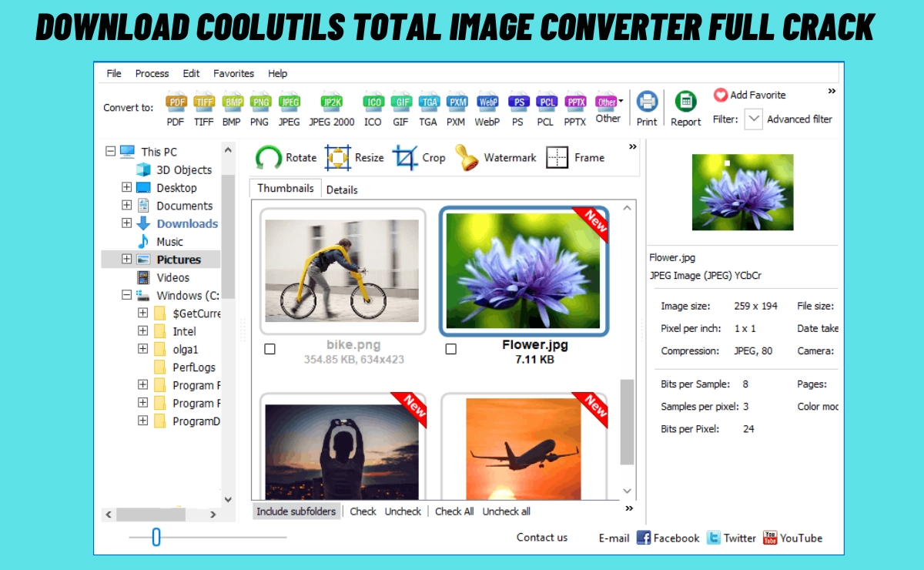Open the Favorites menu
The height and width of the screenshot is (570, 924).
[233, 73]
